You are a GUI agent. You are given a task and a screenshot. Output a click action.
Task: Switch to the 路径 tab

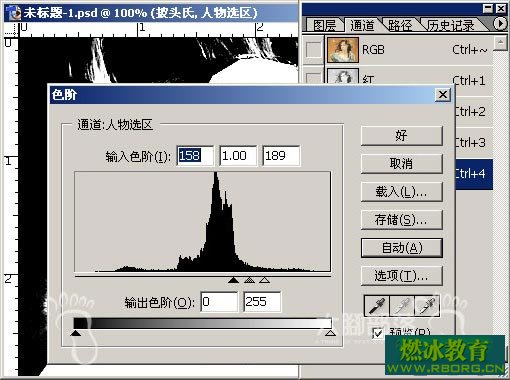click(x=400, y=25)
